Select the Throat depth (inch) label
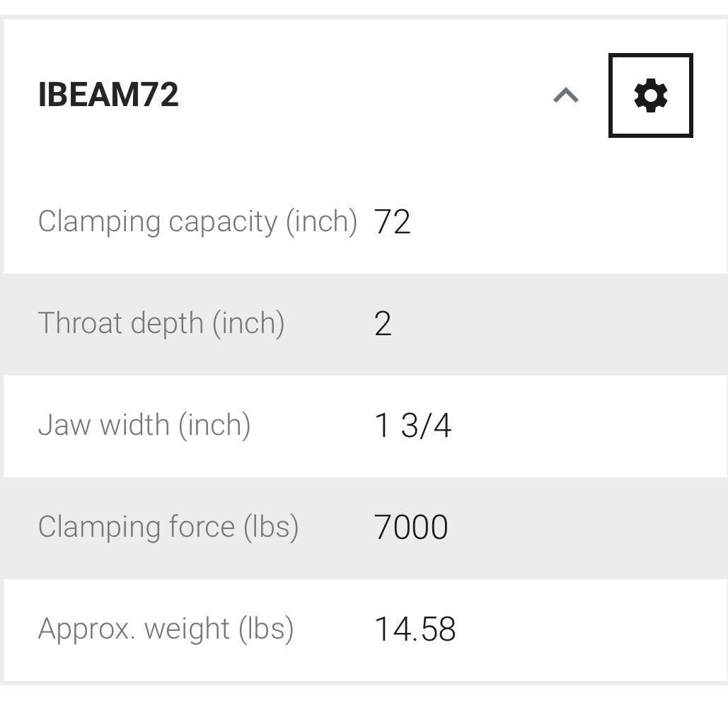 coord(161,324)
